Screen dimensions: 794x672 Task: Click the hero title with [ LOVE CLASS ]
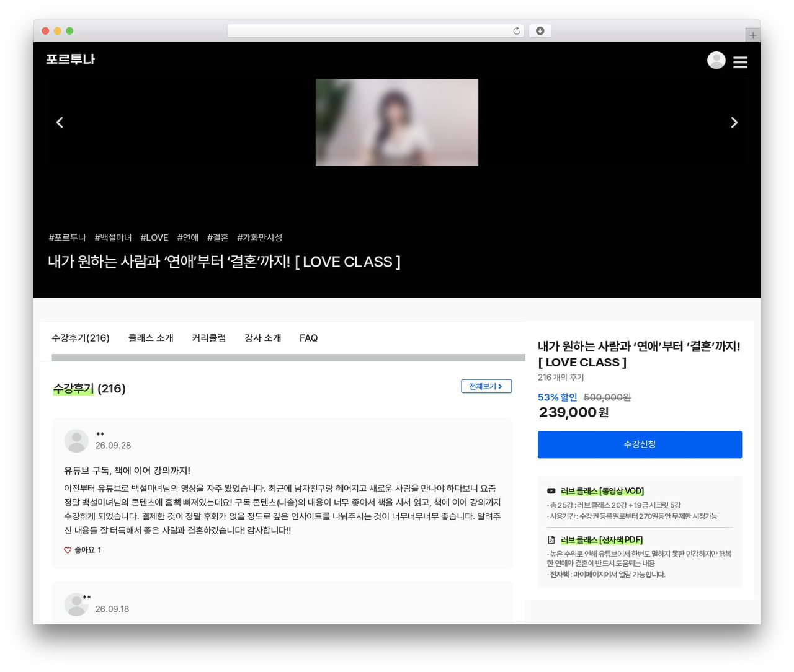pos(224,262)
